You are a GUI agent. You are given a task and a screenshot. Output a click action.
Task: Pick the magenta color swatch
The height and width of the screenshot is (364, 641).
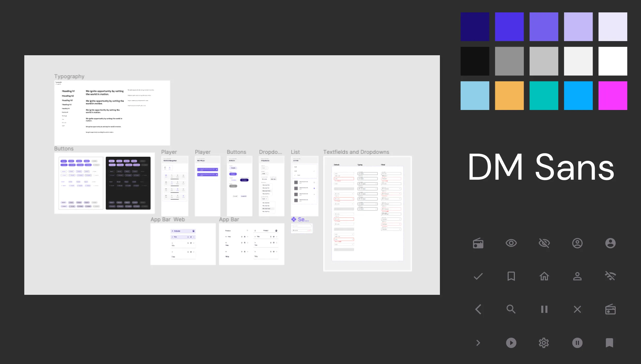pos(613,96)
